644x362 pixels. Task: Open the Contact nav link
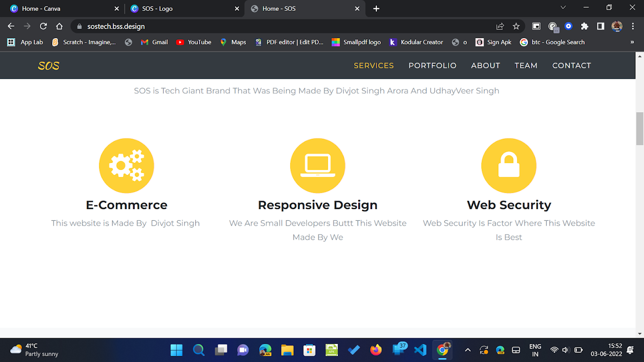[572, 66]
